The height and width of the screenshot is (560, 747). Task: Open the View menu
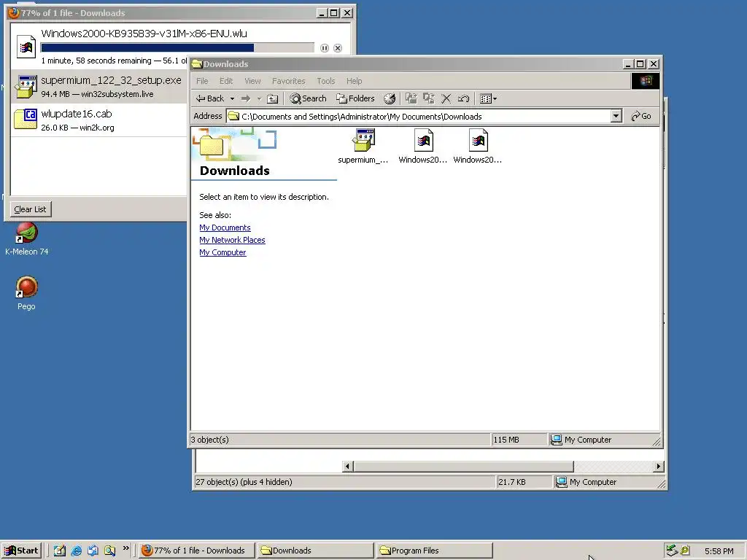click(252, 81)
